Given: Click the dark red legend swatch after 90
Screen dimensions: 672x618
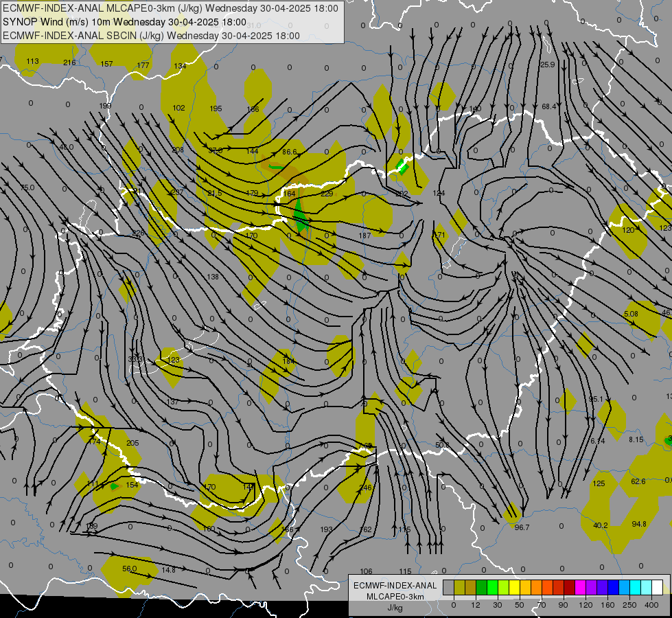Looking at the screenshot, I should point(570,587).
